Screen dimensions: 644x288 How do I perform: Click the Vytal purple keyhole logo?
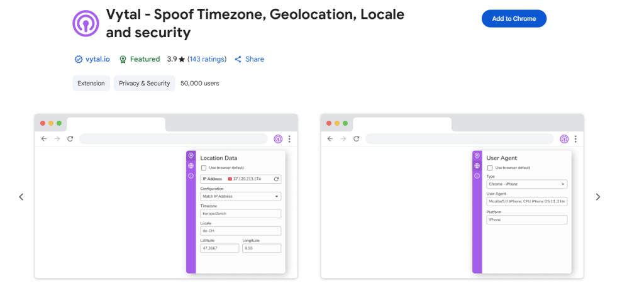pyautogui.click(x=86, y=23)
